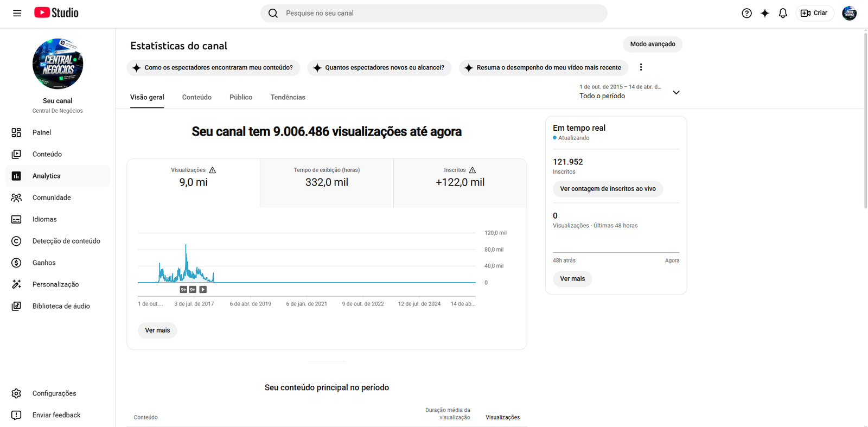Type in the Pesquise no seu canal field
The width and height of the screenshot is (868, 427).
point(439,13)
